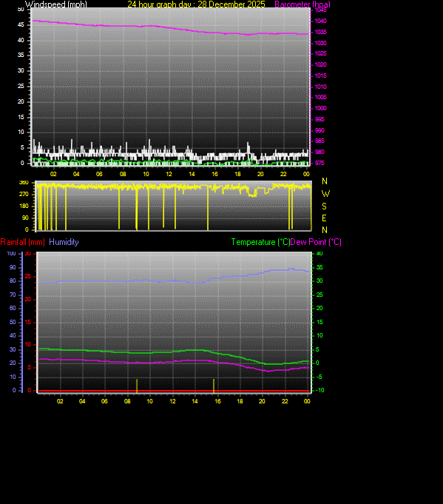Select the "1040" barometer axis value
This screenshot has height=504, width=443.
coord(320,21)
